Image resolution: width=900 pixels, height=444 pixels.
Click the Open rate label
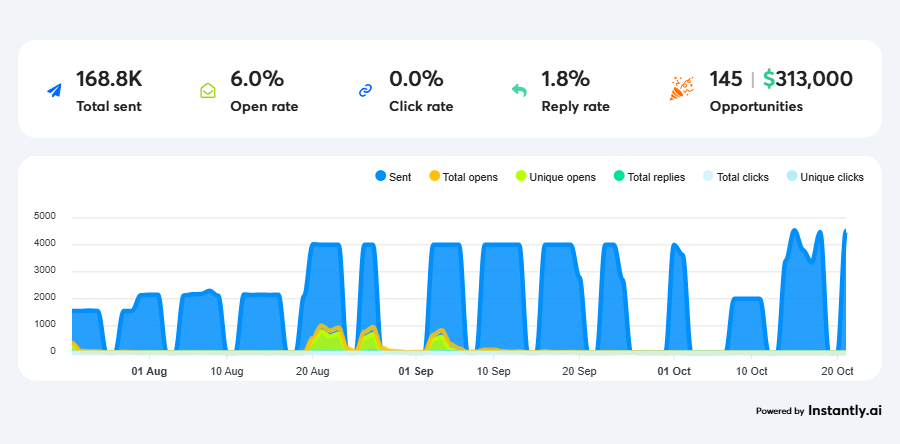(265, 107)
